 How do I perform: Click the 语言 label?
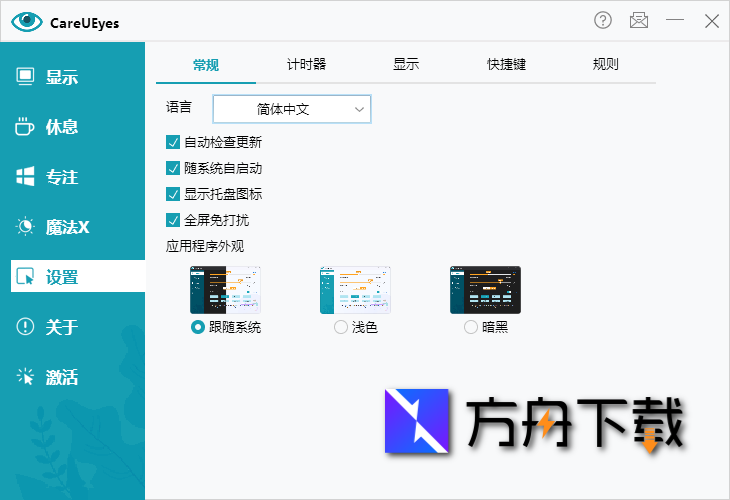[x=179, y=107]
